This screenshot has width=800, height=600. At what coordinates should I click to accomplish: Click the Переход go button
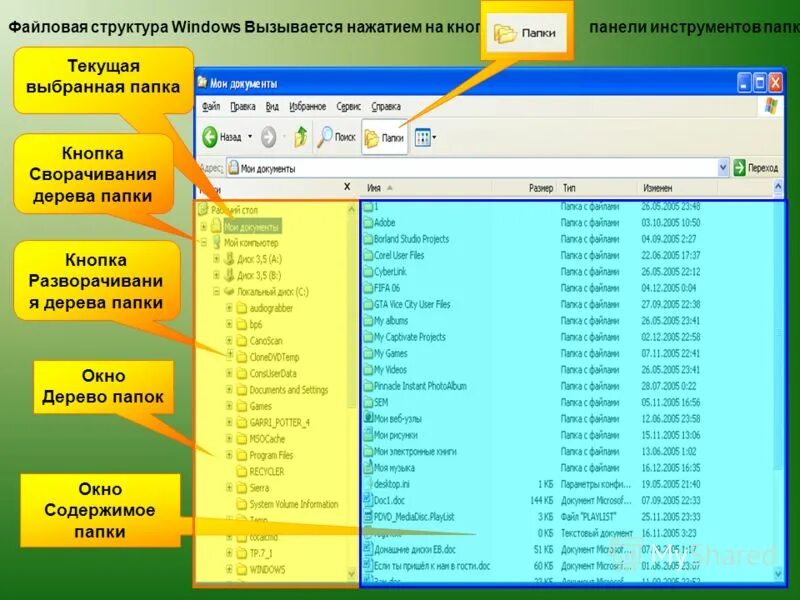click(x=756, y=167)
